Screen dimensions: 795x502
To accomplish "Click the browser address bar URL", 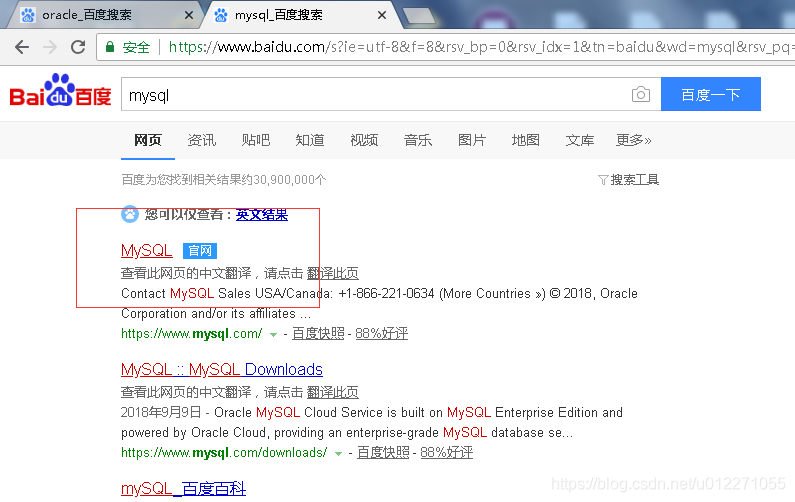I will 479,47.
